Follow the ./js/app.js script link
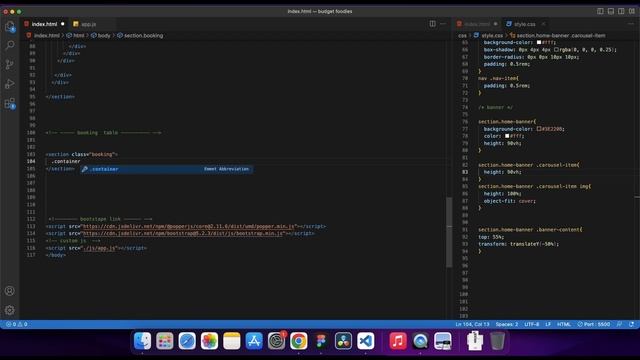 pyautogui.click(x=99, y=248)
